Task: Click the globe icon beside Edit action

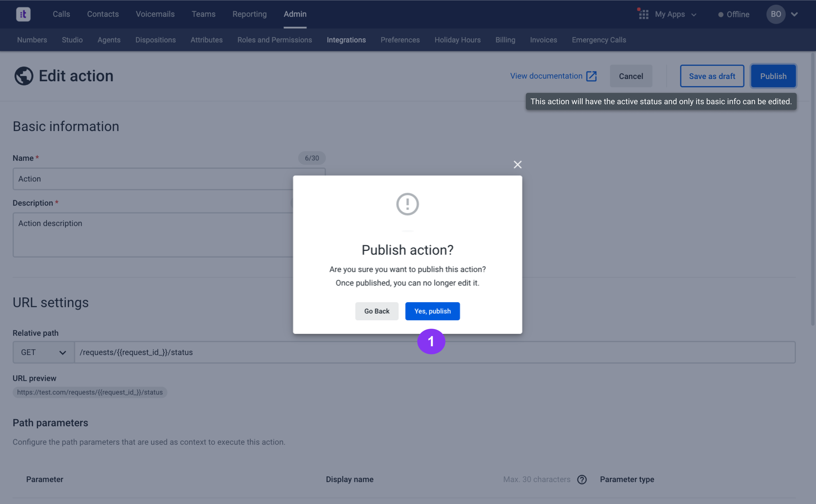Action: coord(24,76)
